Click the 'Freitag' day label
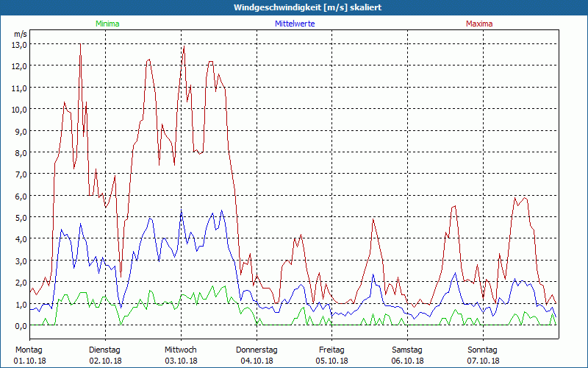 tap(331, 350)
